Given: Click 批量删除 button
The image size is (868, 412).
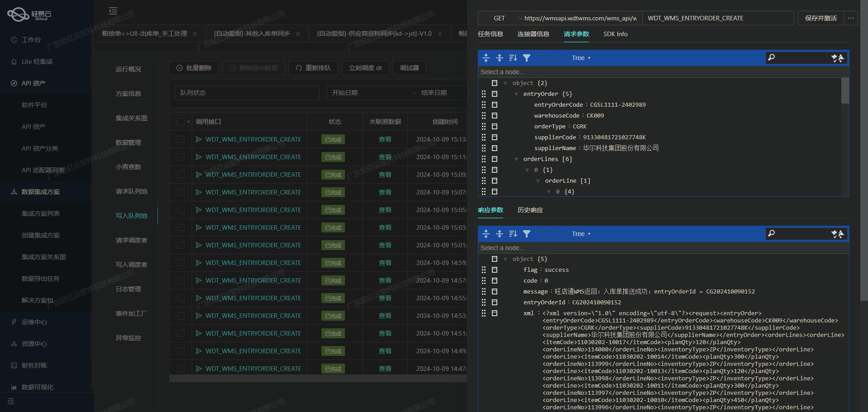Looking at the screenshot, I should pos(194,68).
